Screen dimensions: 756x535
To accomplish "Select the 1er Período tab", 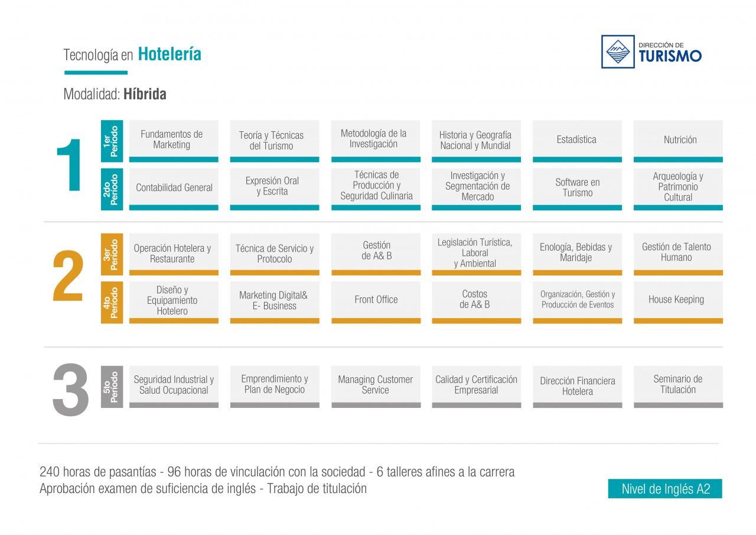I will 112,141.
